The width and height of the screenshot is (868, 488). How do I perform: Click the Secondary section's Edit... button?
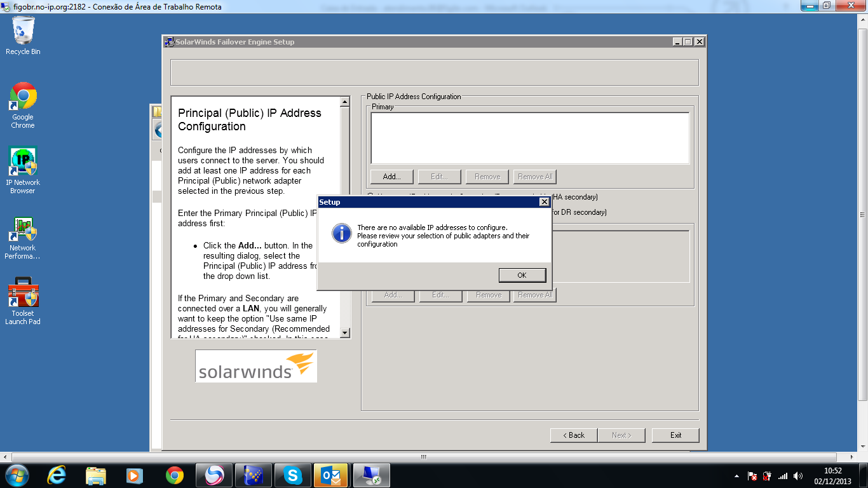441,295
